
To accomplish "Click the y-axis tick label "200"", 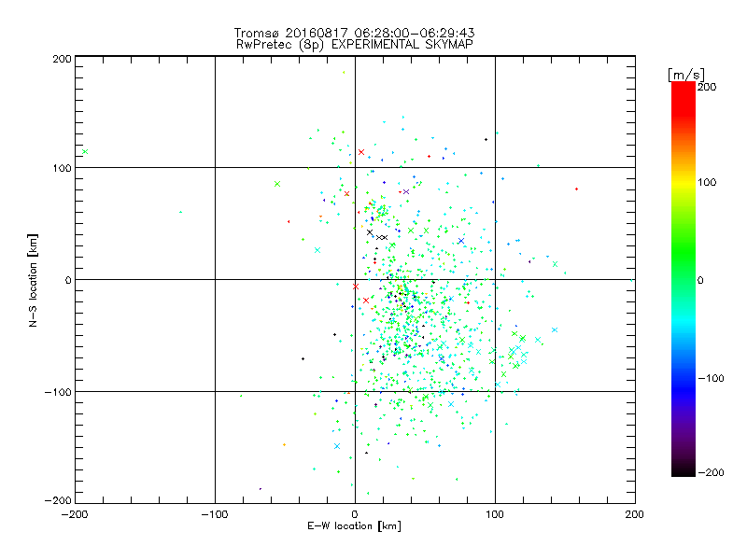I will point(62,59).
